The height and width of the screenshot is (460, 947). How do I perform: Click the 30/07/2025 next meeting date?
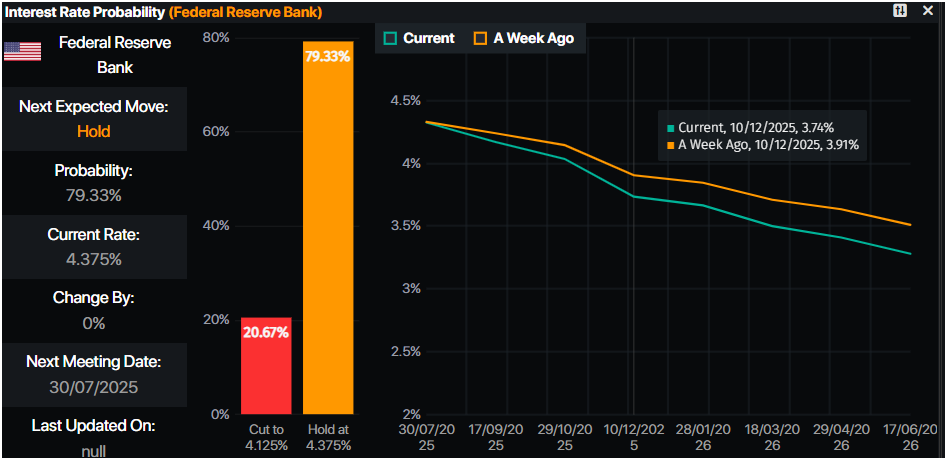pos(93,387)
